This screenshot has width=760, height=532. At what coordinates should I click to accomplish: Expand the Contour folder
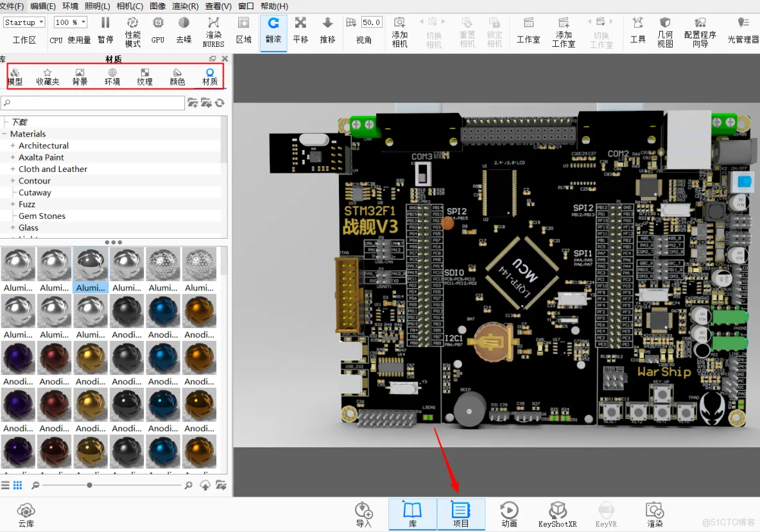(13, 180)
